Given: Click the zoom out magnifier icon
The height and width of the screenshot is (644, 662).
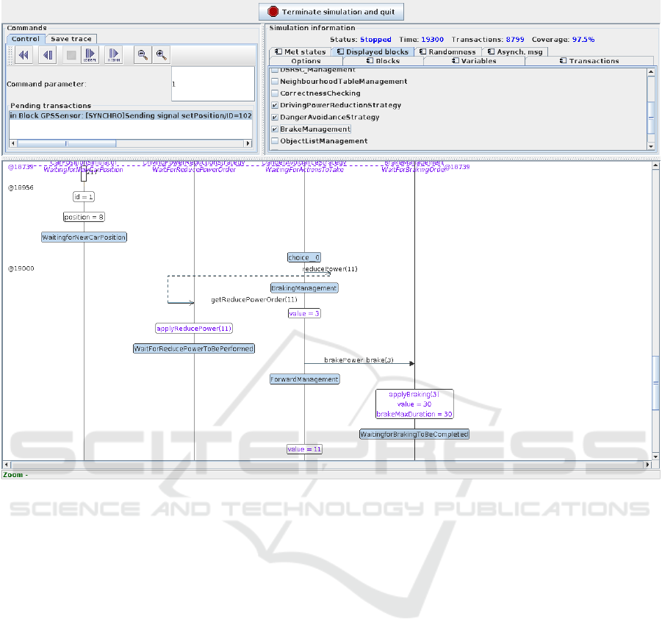Looking at the screenshot, I should [142, 54].
